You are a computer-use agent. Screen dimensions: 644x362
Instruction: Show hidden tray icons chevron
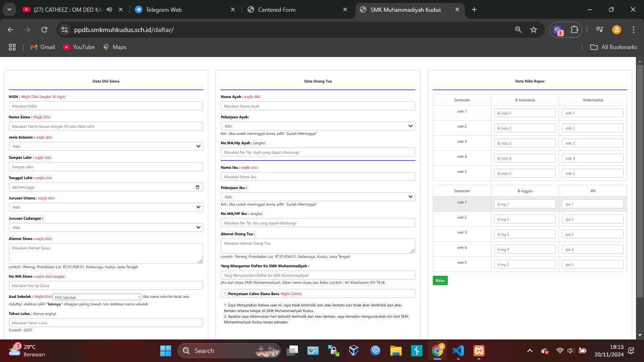529,351
